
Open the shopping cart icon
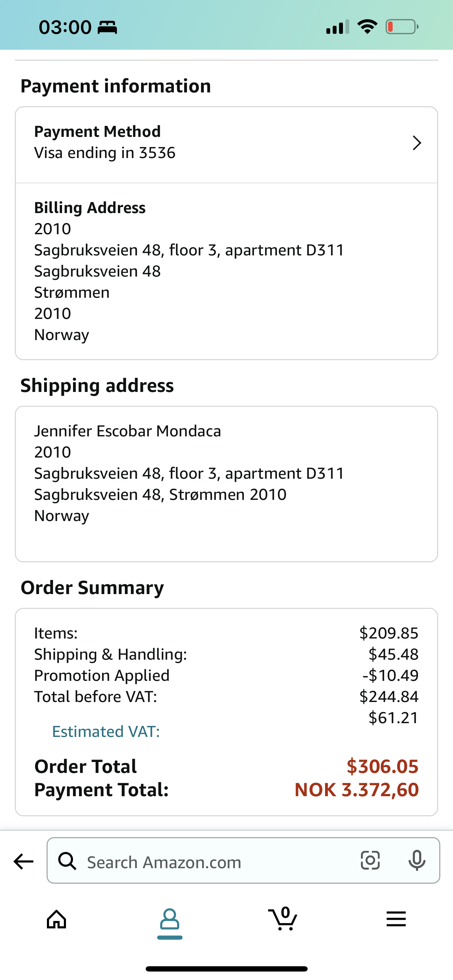283,918
